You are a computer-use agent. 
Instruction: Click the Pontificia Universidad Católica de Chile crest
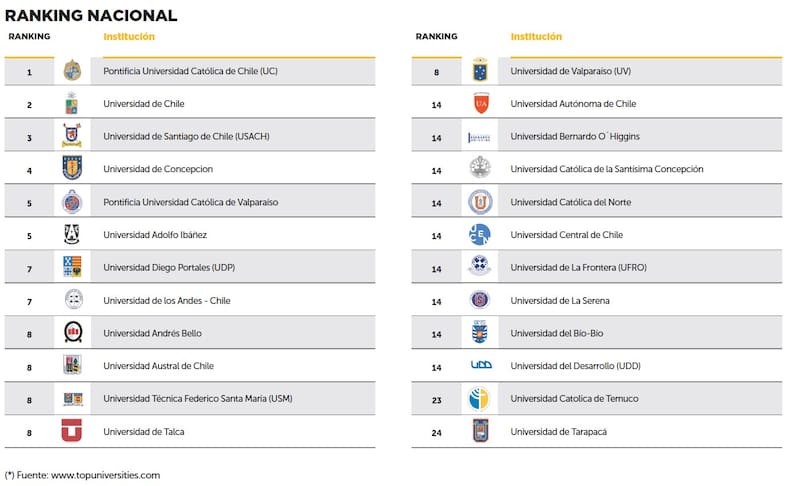click(72, 71)
